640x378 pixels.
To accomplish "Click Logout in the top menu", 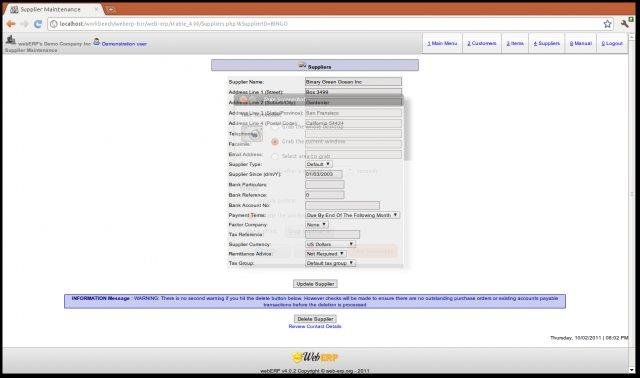I will point(612,43).
